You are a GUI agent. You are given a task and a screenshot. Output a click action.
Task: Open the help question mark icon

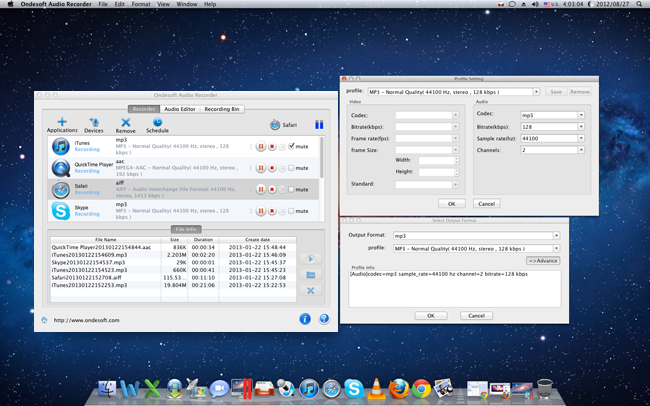click(x=324, y=319)
